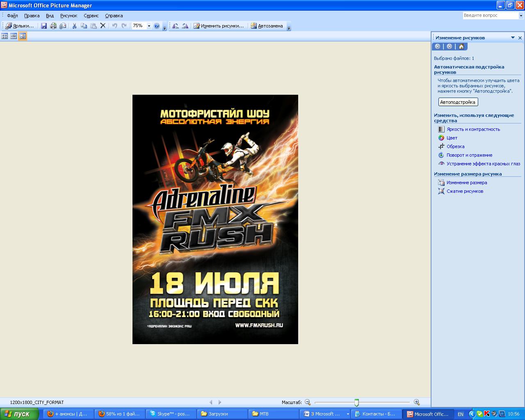Click the EN language indicator
The image size is (525, 420).
click(461, 414)
